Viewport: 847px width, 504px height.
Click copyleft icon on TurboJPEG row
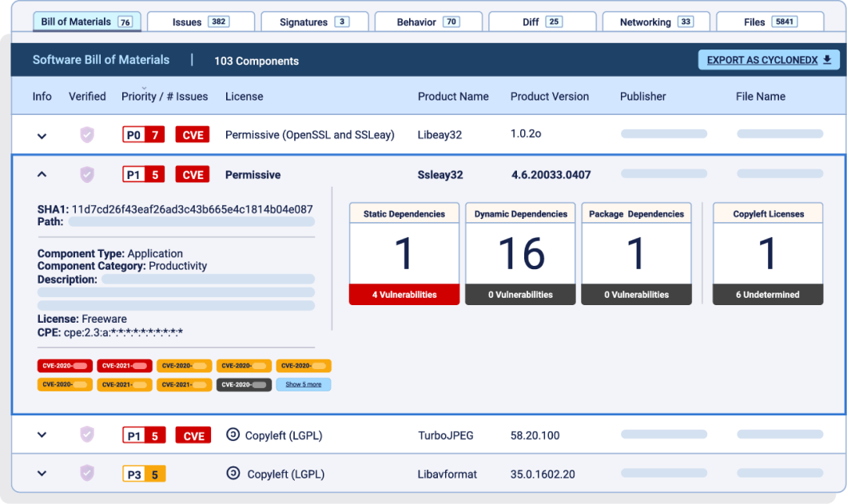233,435
